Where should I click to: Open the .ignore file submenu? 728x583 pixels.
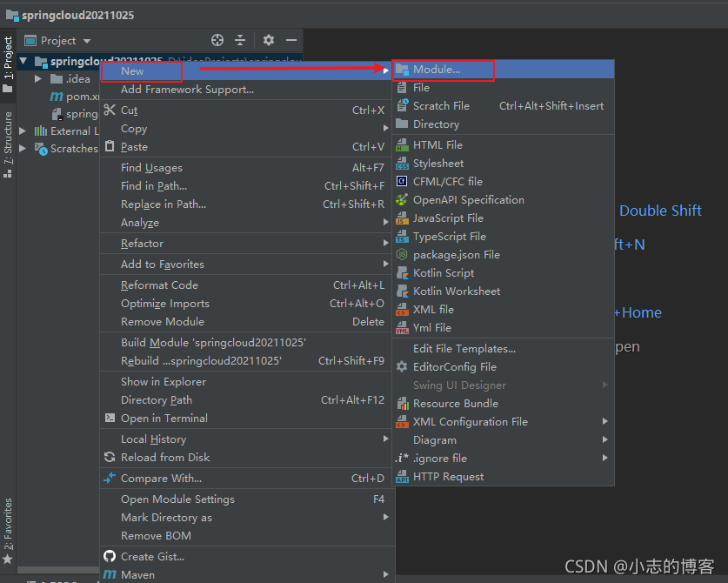tap(504, 458)
